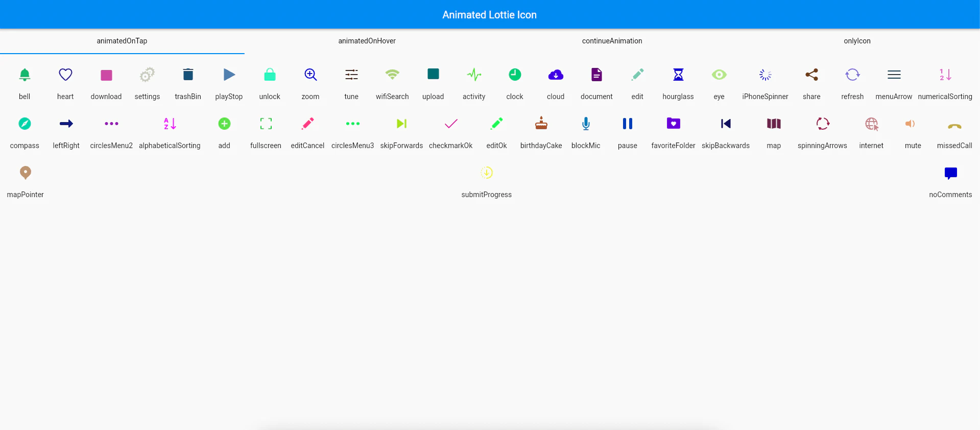The height and width of the screenshot is (430, 980).
Task: Click the checkmarkOk icon
Action: point(451,124)
